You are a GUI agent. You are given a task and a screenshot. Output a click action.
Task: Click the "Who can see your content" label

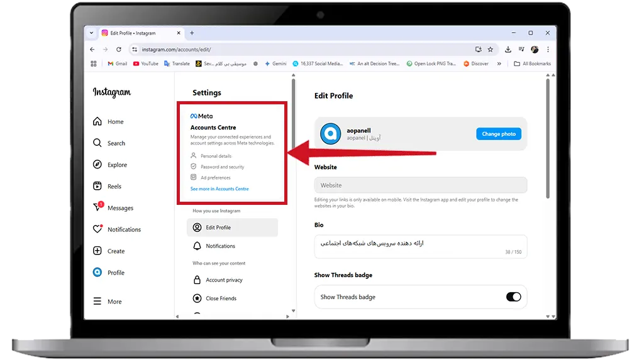(x=219, y=263)
